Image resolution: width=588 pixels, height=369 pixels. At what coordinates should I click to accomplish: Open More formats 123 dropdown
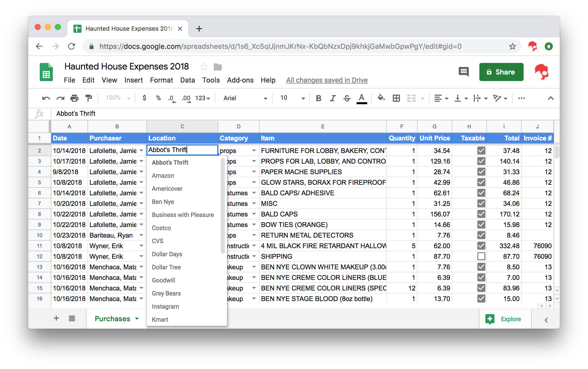point(203,98)
